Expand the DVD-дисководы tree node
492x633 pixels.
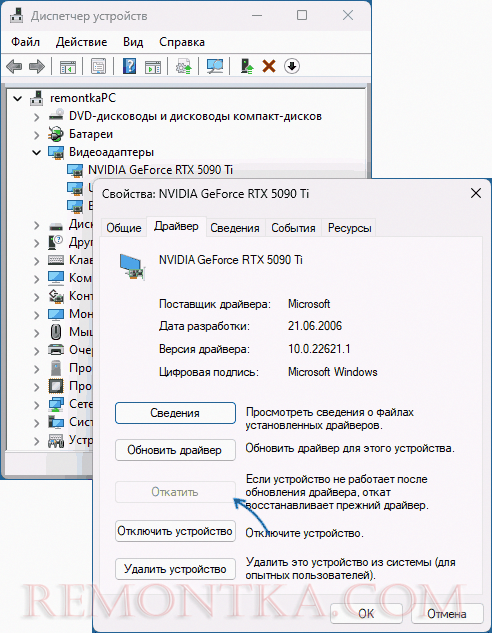tap(36, 117)
